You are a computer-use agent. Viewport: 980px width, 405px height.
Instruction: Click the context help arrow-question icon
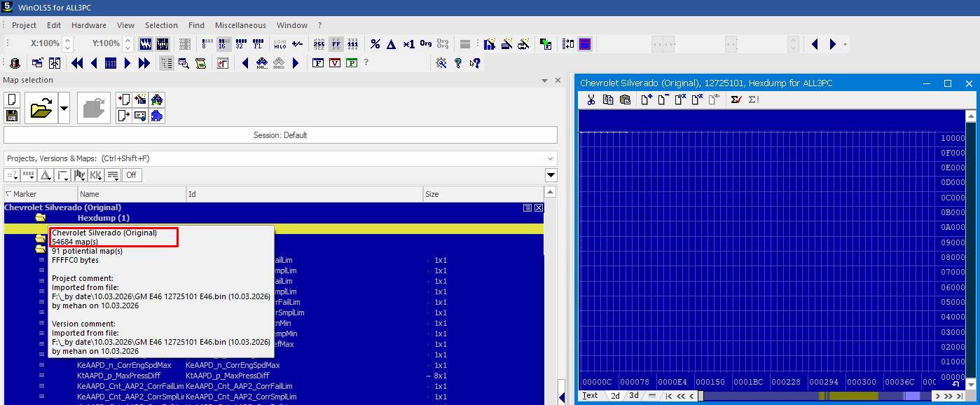tap(475, 63)
